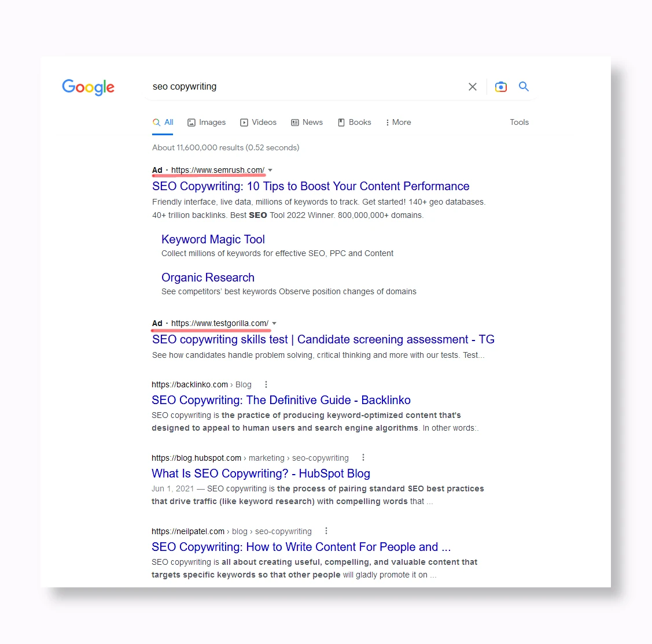The height and width of the screenshot is (644, 652).
Task: Open the More dropdown in the results tab row
Action: [398, 122]
